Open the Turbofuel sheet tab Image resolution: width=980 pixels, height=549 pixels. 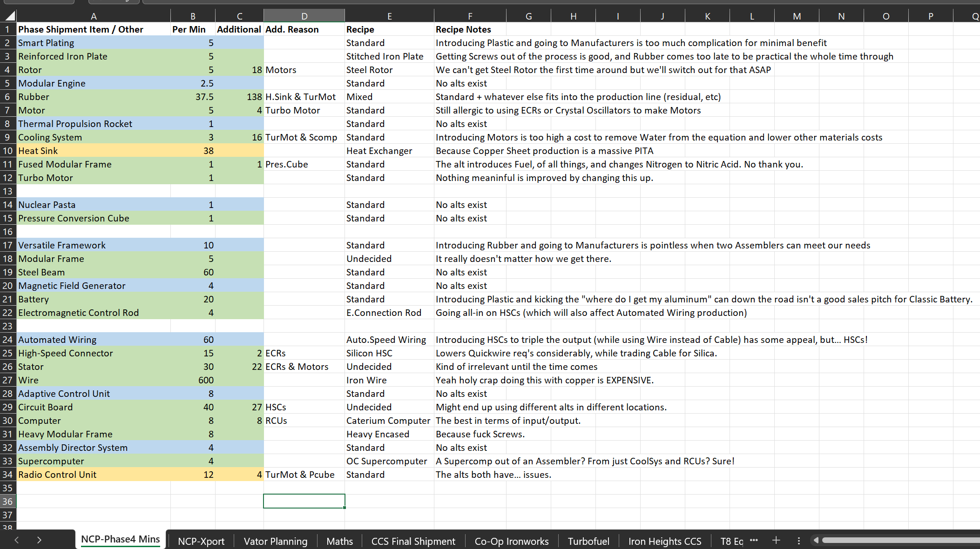tap(588, 541)
